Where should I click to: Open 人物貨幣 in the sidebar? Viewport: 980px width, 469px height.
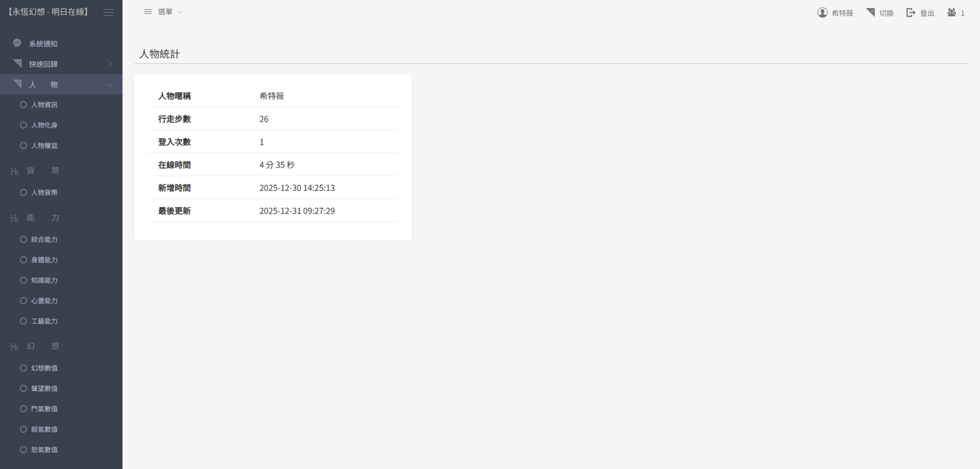click(44, 193)
